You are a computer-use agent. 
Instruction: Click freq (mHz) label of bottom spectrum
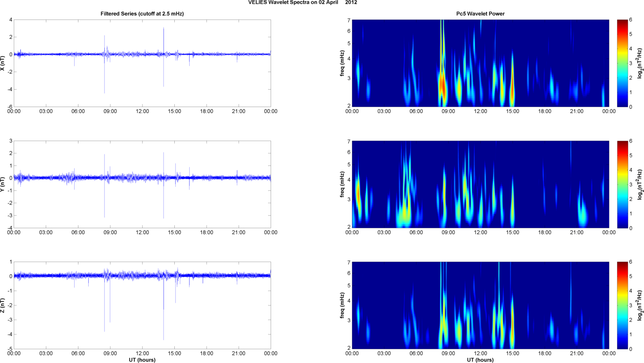(342, 305)
